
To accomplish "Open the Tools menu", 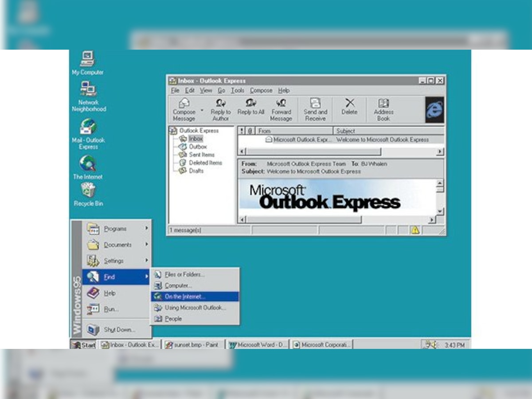I will pos(238,90).
